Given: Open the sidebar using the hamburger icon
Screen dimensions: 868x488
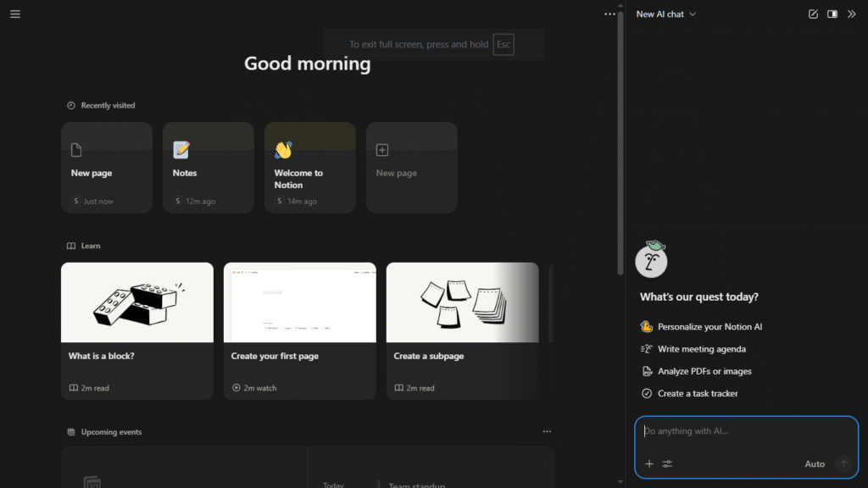Looking at the screenshot, I should tap(14, 14).
